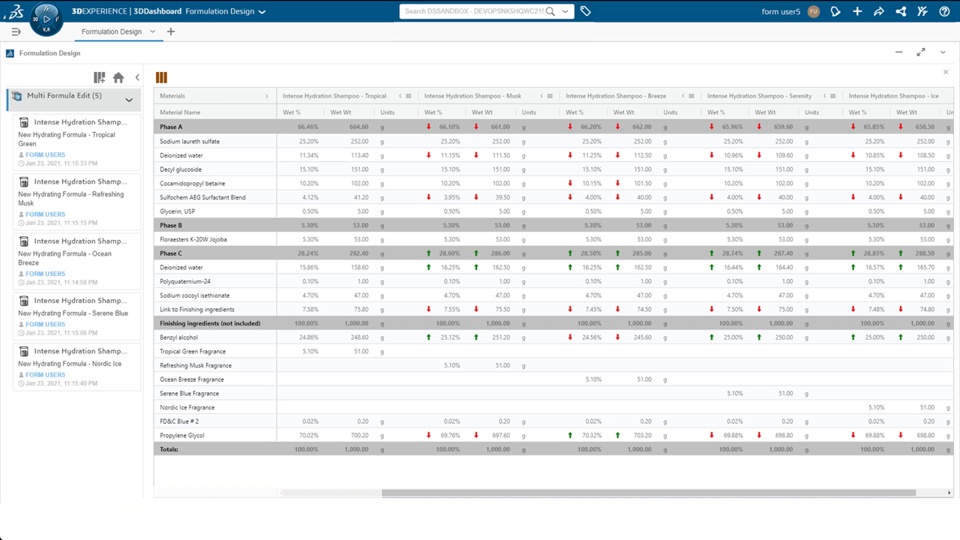Screen dimensions: 960x540
Task: Open FORM USERS link under Serene Blue
Action: coord(45,324)
